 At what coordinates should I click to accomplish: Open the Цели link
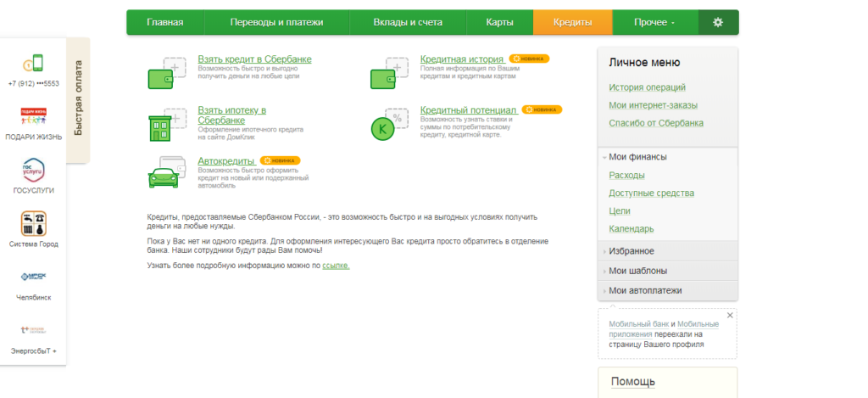[620, 210]
